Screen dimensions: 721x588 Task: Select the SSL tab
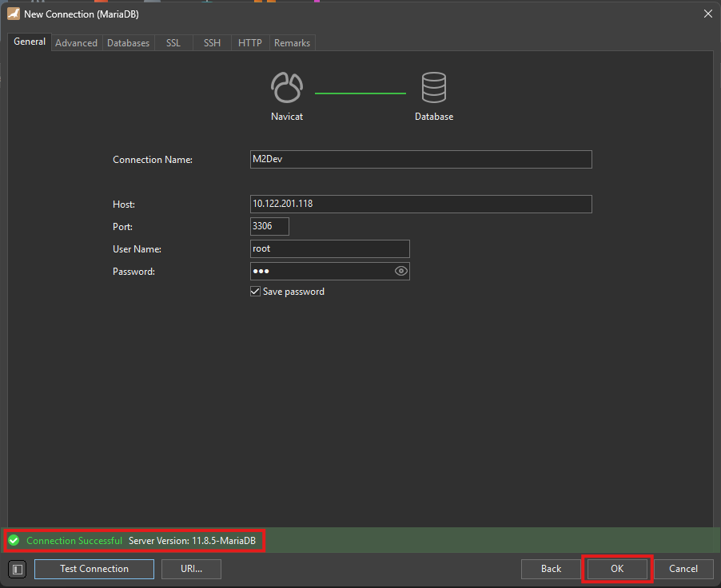point(173,43)
